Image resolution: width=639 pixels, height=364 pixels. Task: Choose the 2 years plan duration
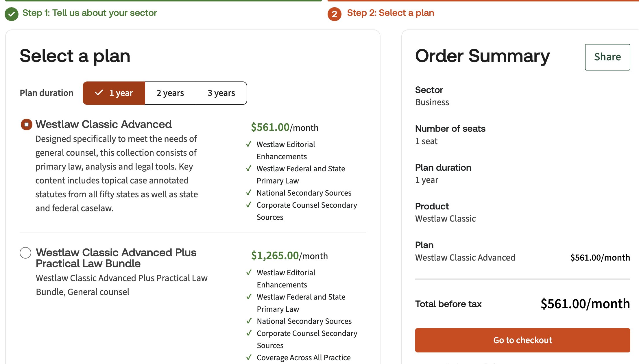pos(170,93)
